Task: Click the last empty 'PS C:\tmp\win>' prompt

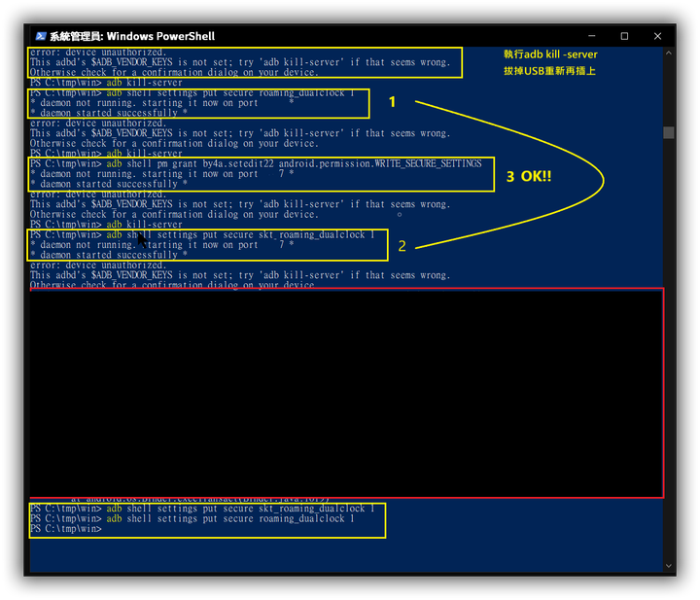Action: tap(66, 529)
